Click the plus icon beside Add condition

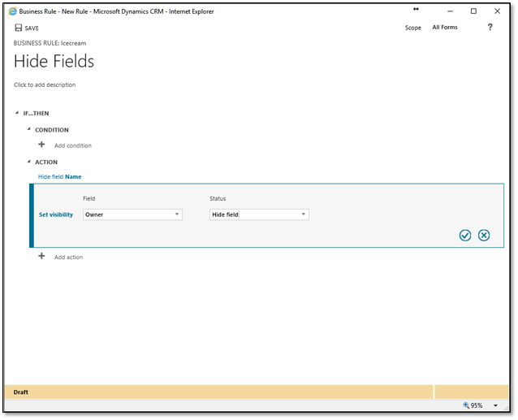click(41, 145)
